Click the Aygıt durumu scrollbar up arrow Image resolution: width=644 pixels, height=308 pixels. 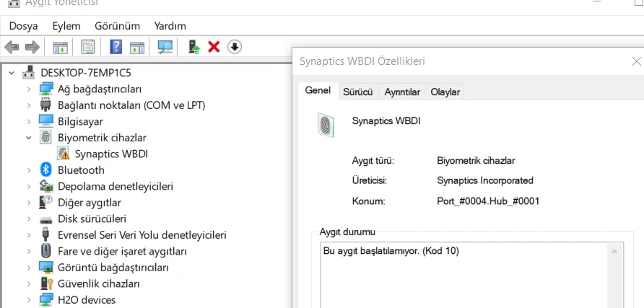[x=614, y=252]
